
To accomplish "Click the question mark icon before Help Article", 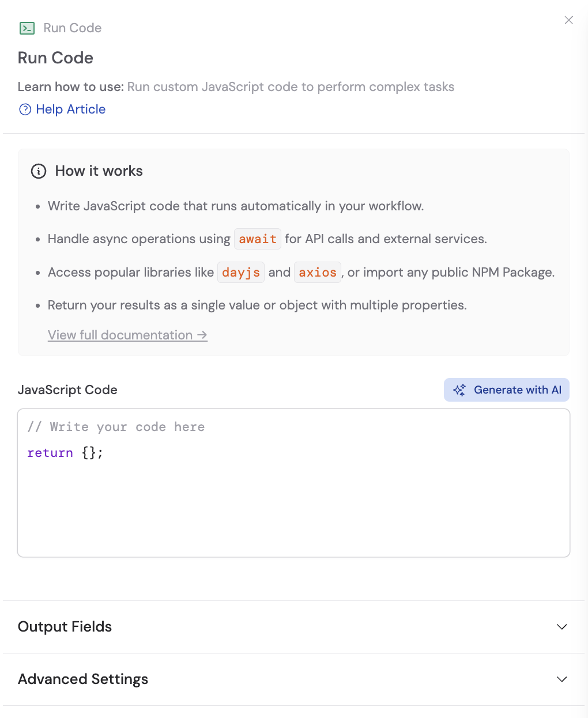I will tap(25, 109).
